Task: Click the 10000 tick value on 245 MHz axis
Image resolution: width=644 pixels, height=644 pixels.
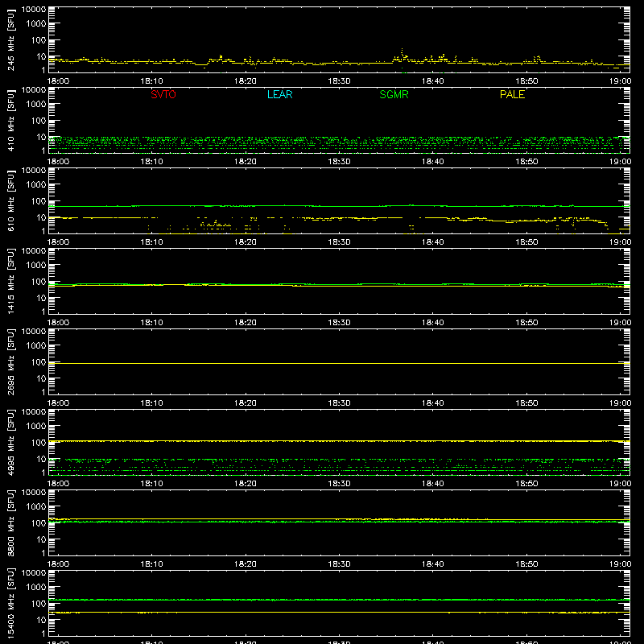Action: pyautogui.click(x=34, y=10)
